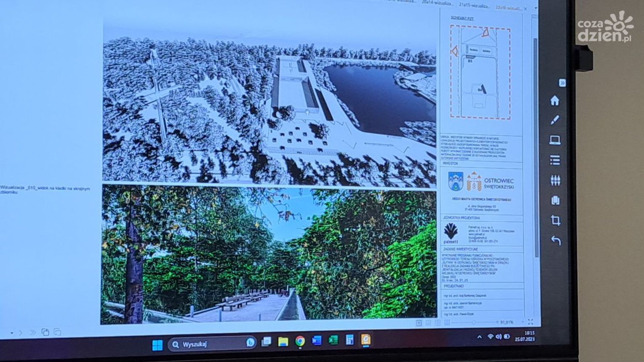Show hidden system tray icons

point(479,337)
